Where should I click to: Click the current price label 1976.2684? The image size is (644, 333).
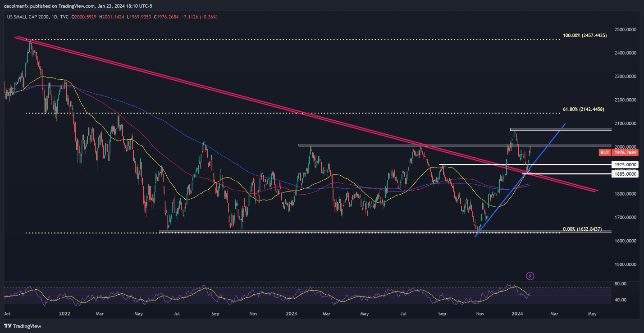pos(625,153)
